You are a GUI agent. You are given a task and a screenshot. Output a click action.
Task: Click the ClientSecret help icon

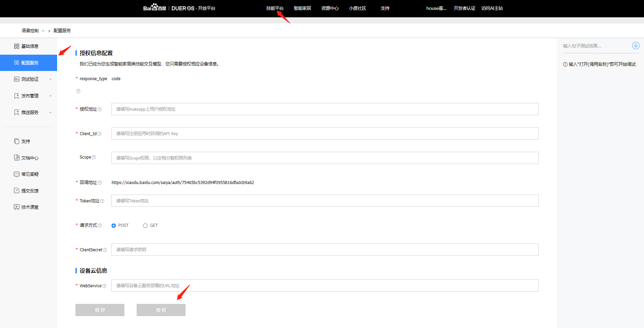coord(105,250)
